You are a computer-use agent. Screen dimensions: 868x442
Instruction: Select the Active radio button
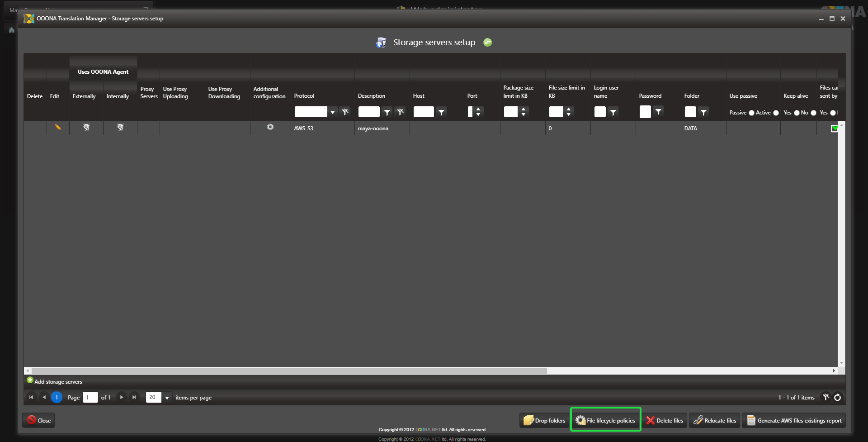[776, 113]
